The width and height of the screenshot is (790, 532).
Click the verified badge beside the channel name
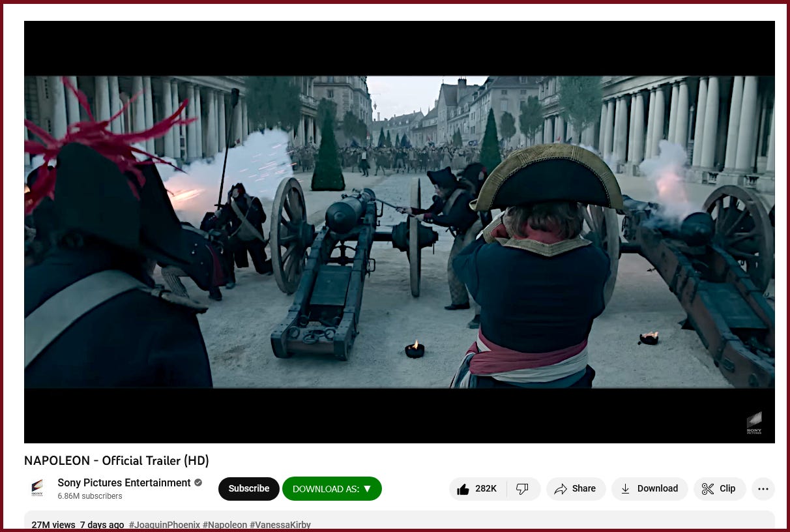pos(198,483)
